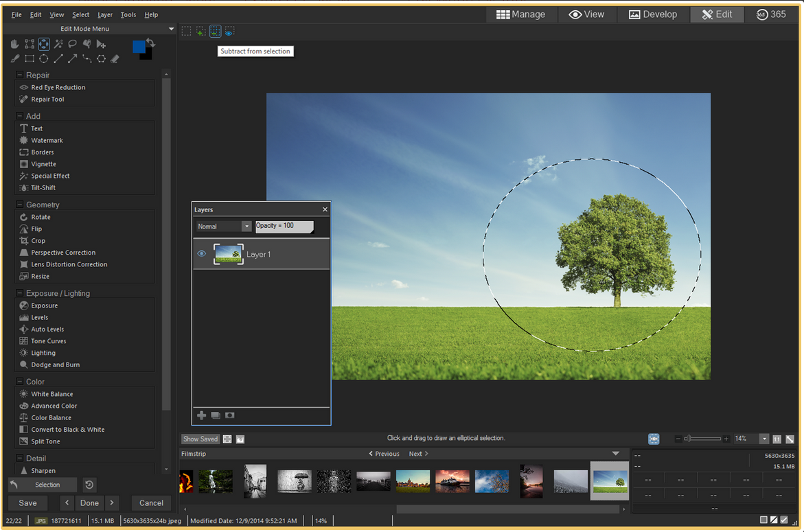Viewport: 804px width, 532px height.
Task: Expand the Edit Mode Menu dropdown
Action: coord(171,29)
